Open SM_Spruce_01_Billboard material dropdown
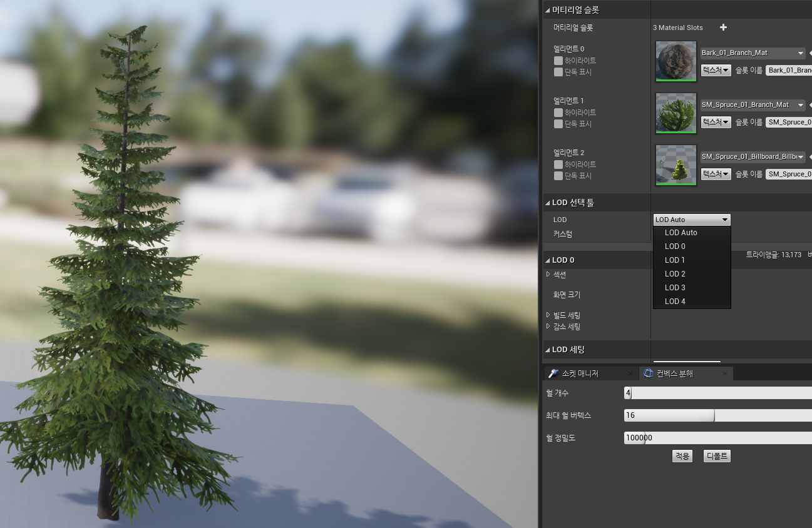Viewport: 812px width, 528px height. (753, 157)
